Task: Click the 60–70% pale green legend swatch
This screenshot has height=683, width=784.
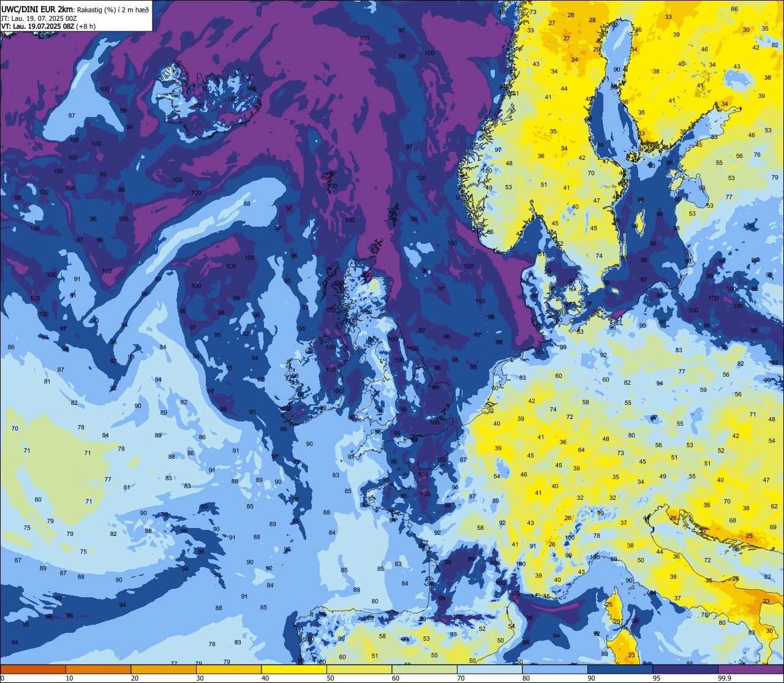Action: click(x=424, y=669)
